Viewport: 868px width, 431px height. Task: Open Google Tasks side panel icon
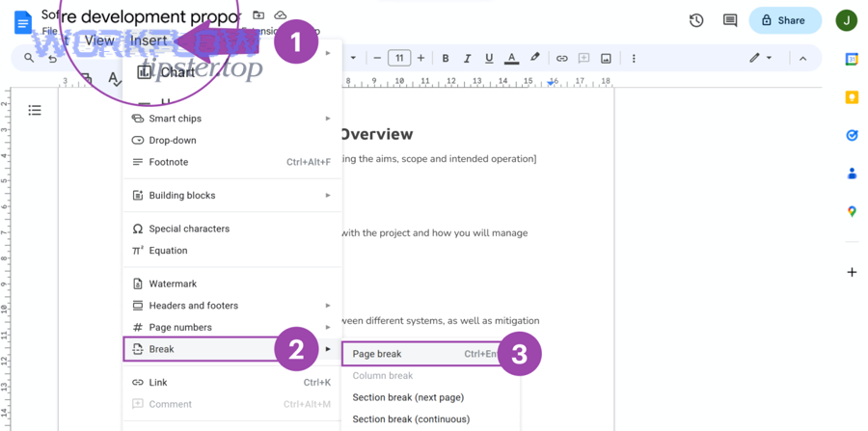[852, 136]
